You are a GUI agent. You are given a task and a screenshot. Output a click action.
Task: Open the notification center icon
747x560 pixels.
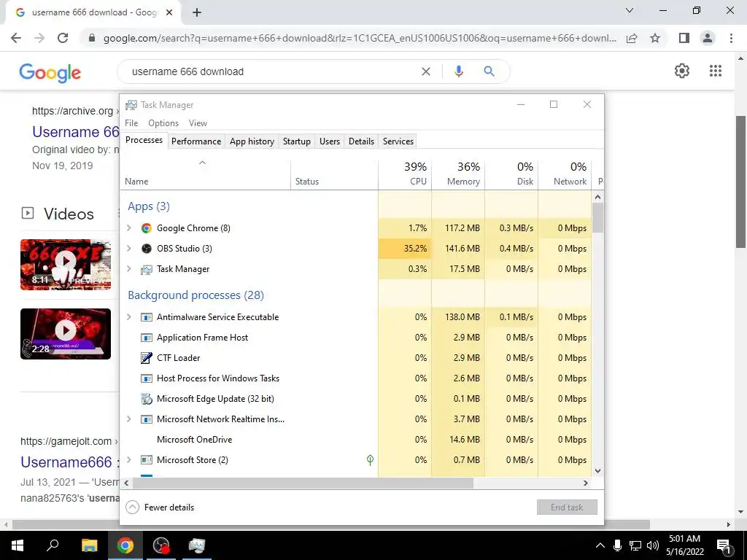(x=724, y=545)
